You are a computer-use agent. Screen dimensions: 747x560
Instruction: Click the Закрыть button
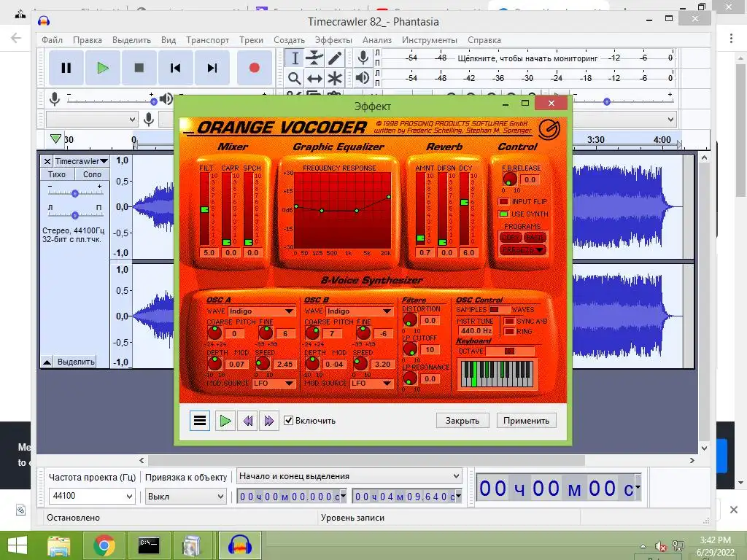point(462,421)
